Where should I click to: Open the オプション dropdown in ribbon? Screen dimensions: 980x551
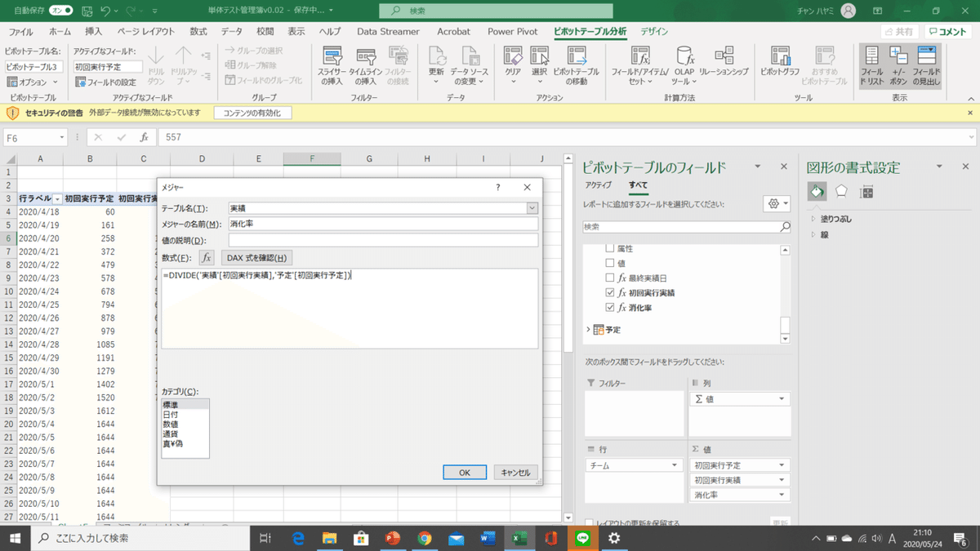click(x=33, y=82)
